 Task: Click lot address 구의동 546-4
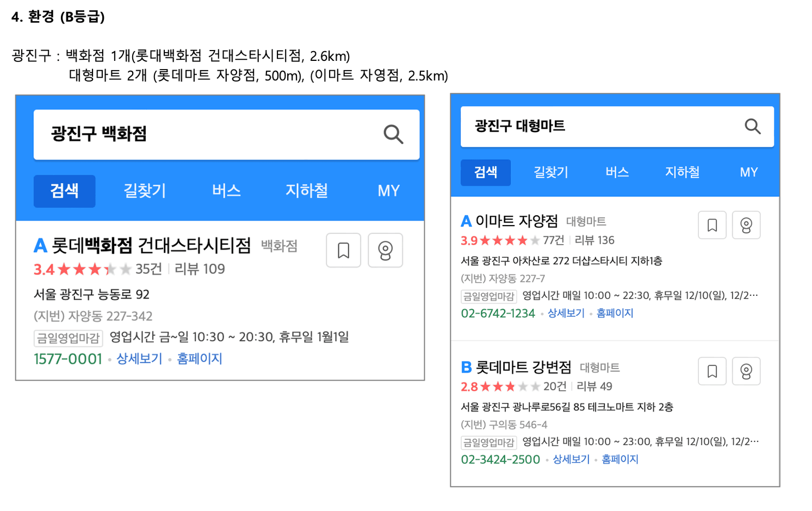click(x=504, y=425)
